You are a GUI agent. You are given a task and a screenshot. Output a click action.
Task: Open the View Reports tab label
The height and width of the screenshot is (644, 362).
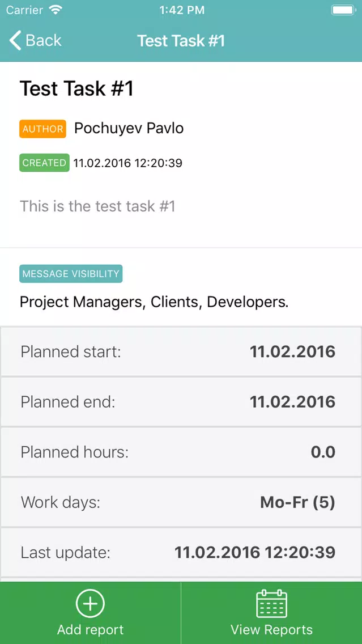(x=271, y=630)
